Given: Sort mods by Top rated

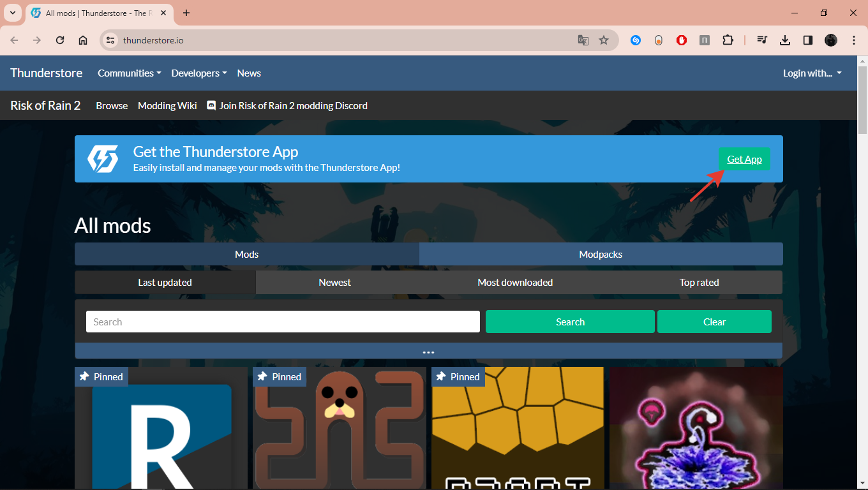Looking at the screenshot, I should pos(700,282).
